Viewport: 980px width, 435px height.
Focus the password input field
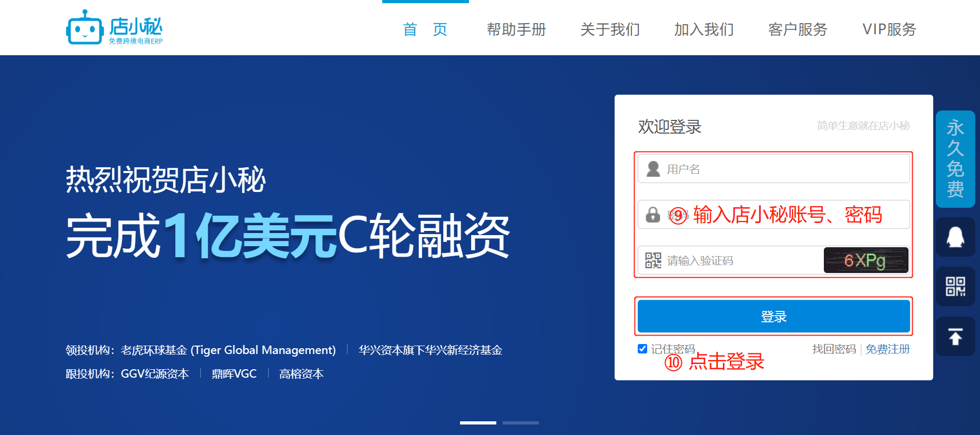(773, 215)
